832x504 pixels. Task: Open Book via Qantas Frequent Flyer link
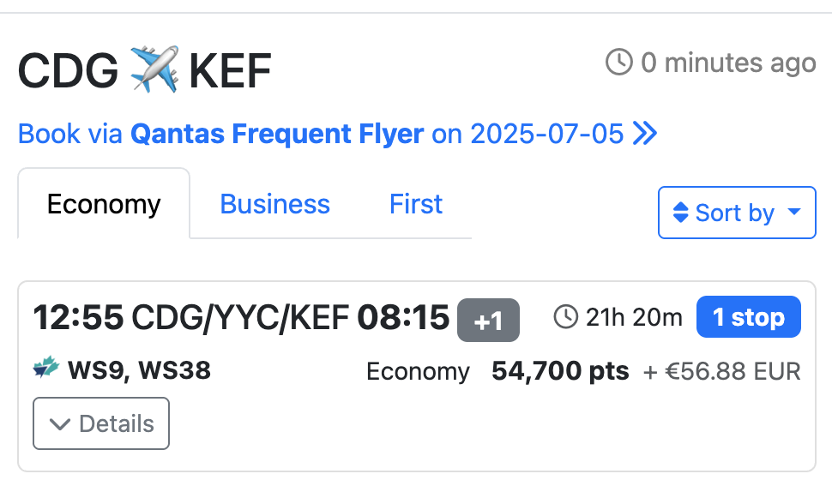pyautogui.click(x=337, y=133)
